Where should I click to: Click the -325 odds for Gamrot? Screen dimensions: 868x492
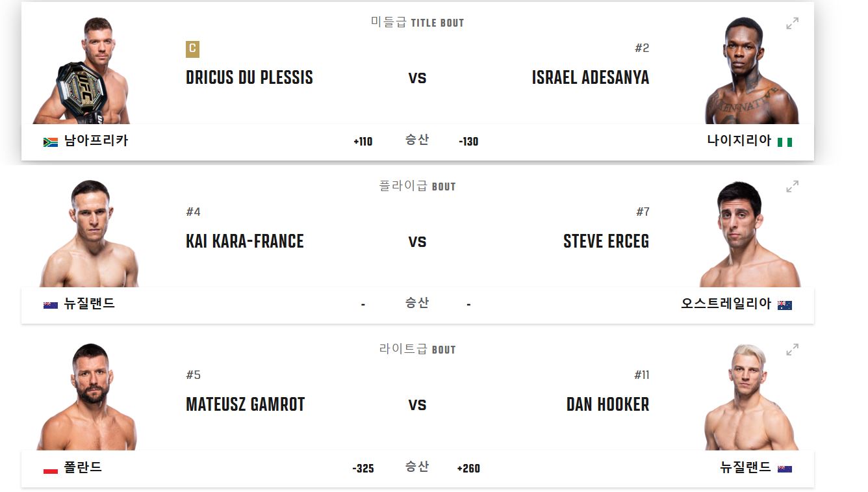364,467
